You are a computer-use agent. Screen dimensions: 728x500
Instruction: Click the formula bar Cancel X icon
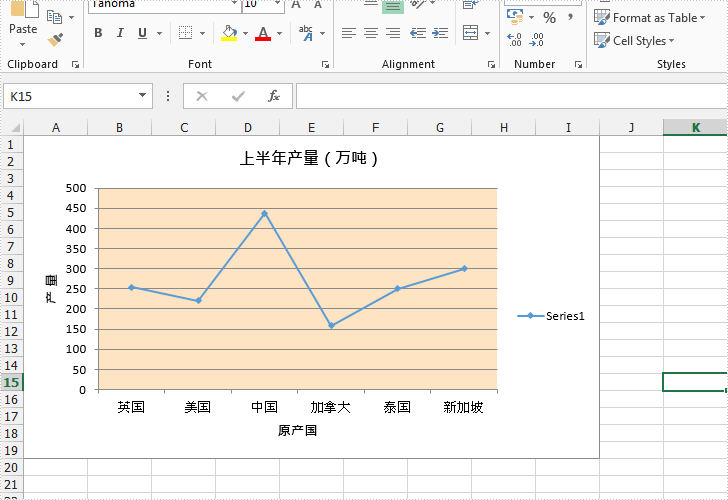(x=202, y=96)
